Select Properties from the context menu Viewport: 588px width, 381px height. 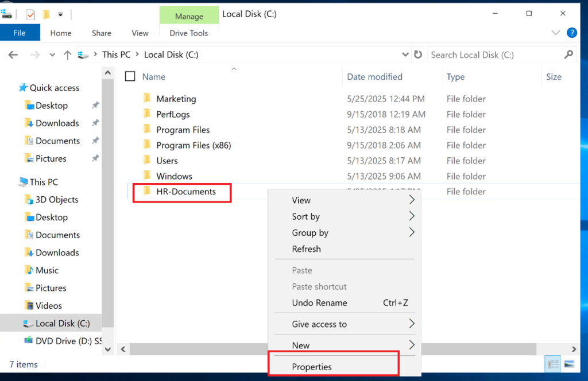tap(312, 367)
